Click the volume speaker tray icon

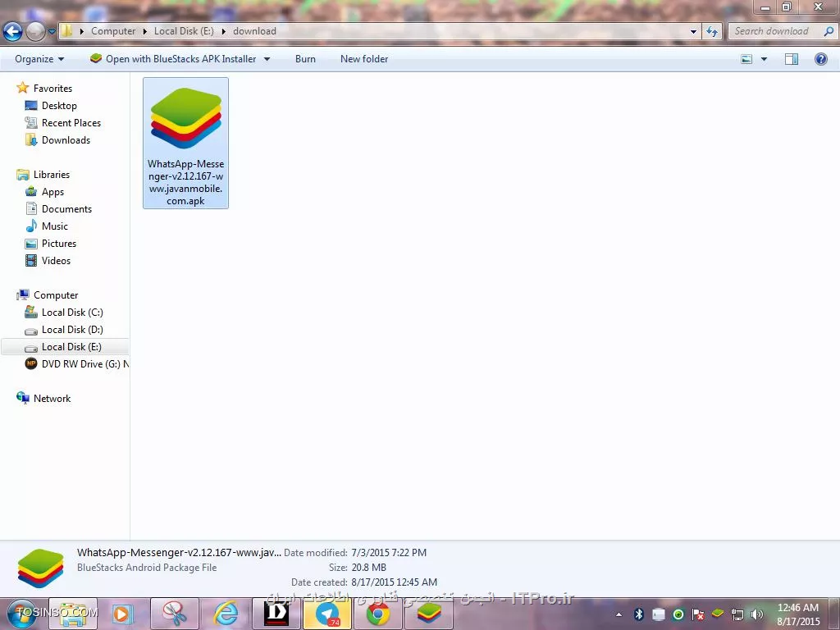[x=756, y=614]
